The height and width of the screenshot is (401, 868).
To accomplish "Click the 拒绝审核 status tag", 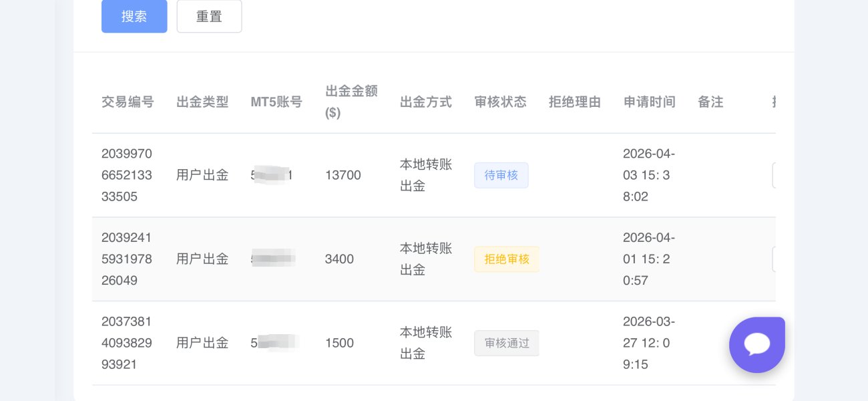I will point(506,259).
